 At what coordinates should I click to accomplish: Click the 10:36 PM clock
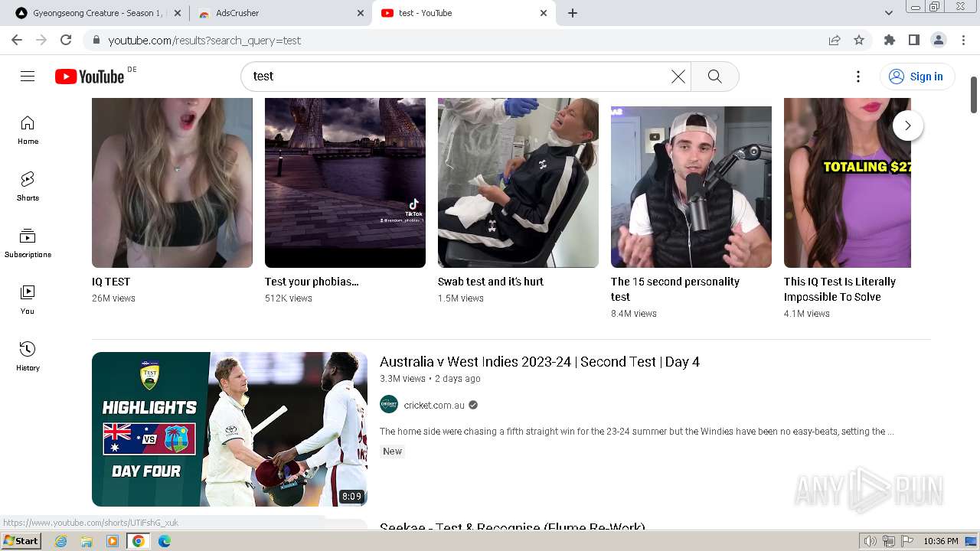pyautogui.click(x=941, y=541)
